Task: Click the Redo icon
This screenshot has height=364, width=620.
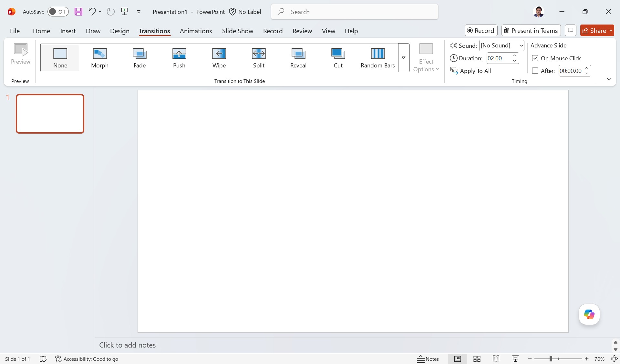Action: [x=111, y=12]
